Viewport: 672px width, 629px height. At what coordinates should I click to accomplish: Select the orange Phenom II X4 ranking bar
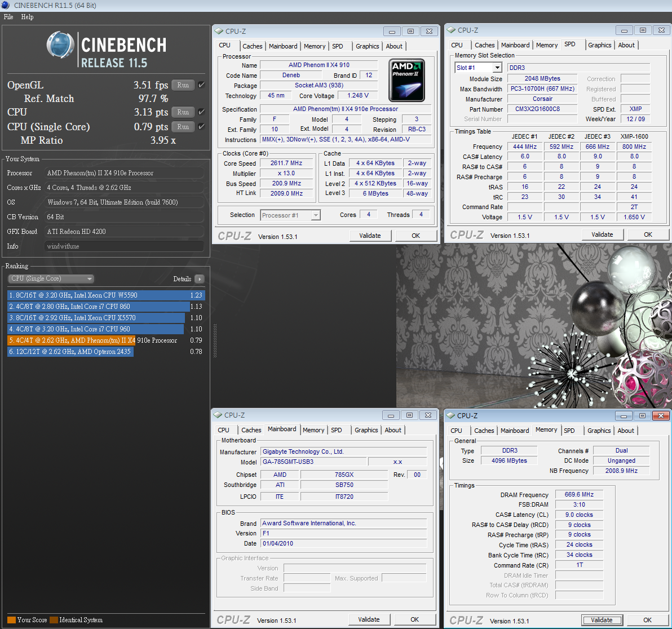point(71,340)
